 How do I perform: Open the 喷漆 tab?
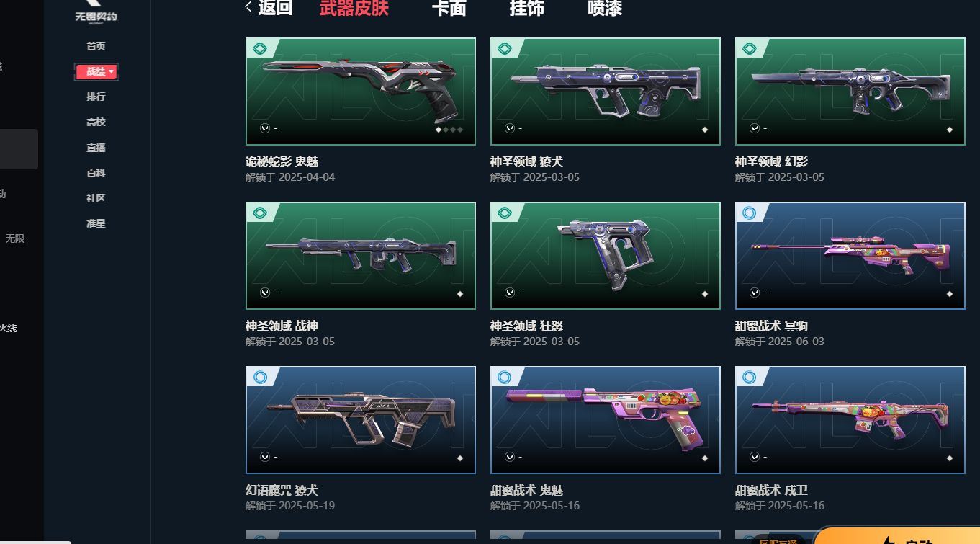point(605,8)
